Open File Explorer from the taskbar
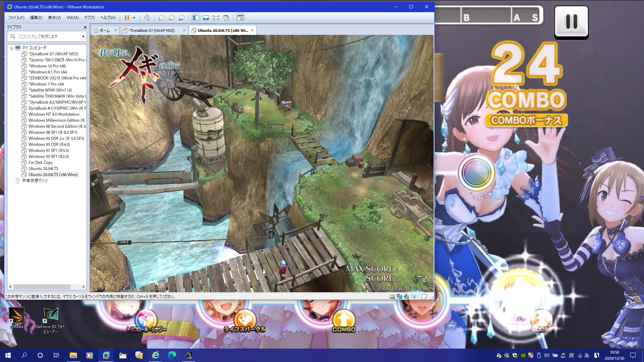644x362 pixels. [73, 355]
